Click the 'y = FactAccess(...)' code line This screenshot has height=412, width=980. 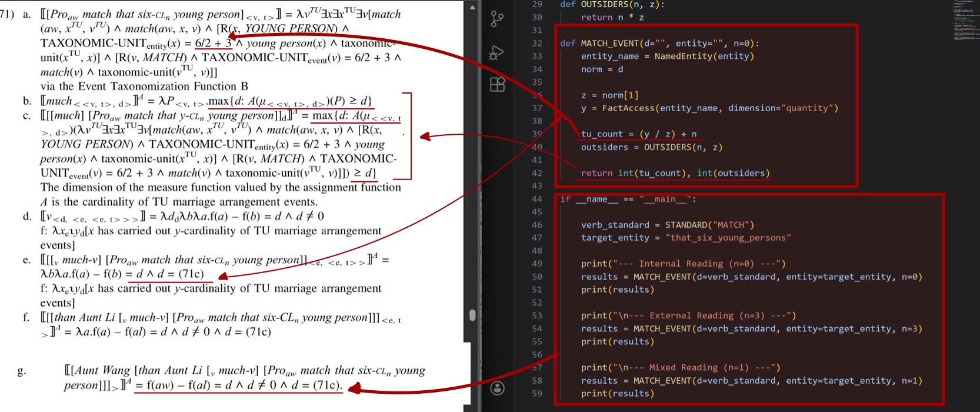[709, 108]
